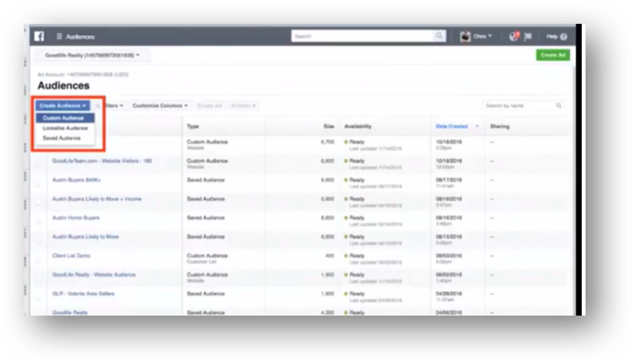Select Custom Audience menu option

(65, 118)
